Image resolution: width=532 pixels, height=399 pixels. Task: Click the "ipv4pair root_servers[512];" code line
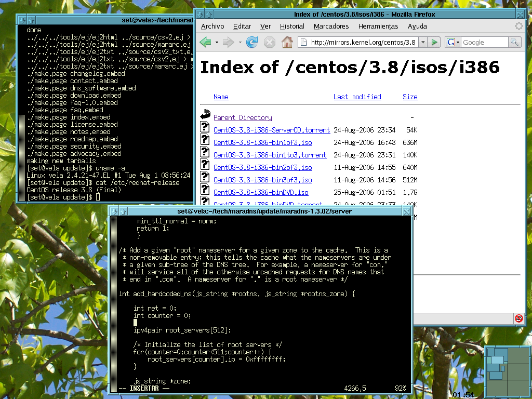pos(182,330)
